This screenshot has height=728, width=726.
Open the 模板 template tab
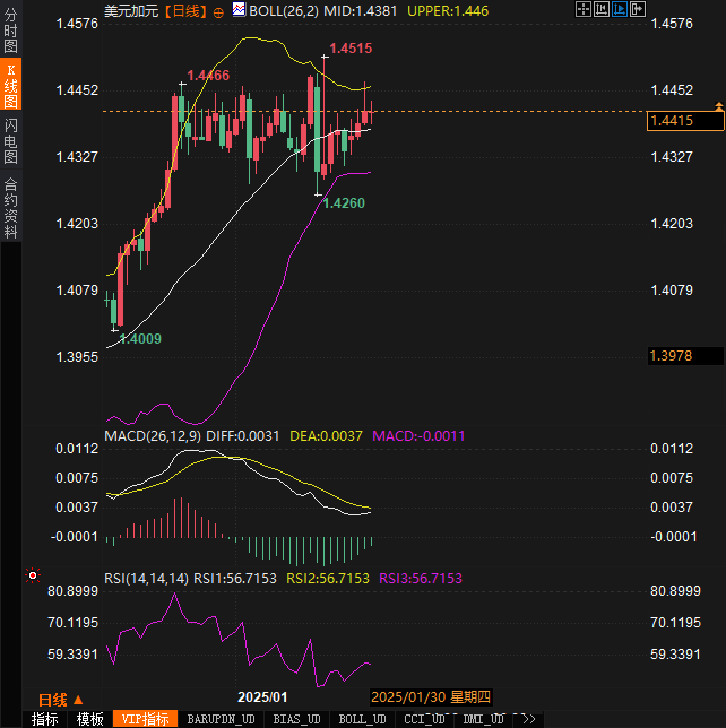[x=90, y=719]
